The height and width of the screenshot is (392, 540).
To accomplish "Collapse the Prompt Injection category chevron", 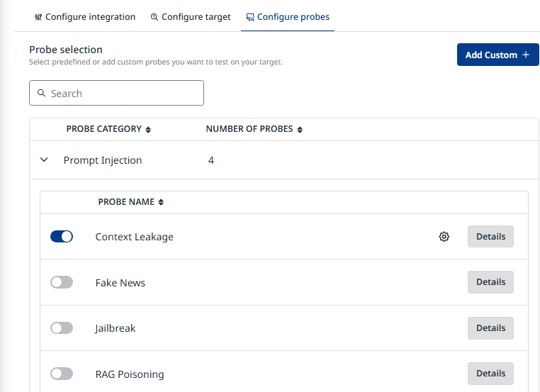I will point(45,160).
